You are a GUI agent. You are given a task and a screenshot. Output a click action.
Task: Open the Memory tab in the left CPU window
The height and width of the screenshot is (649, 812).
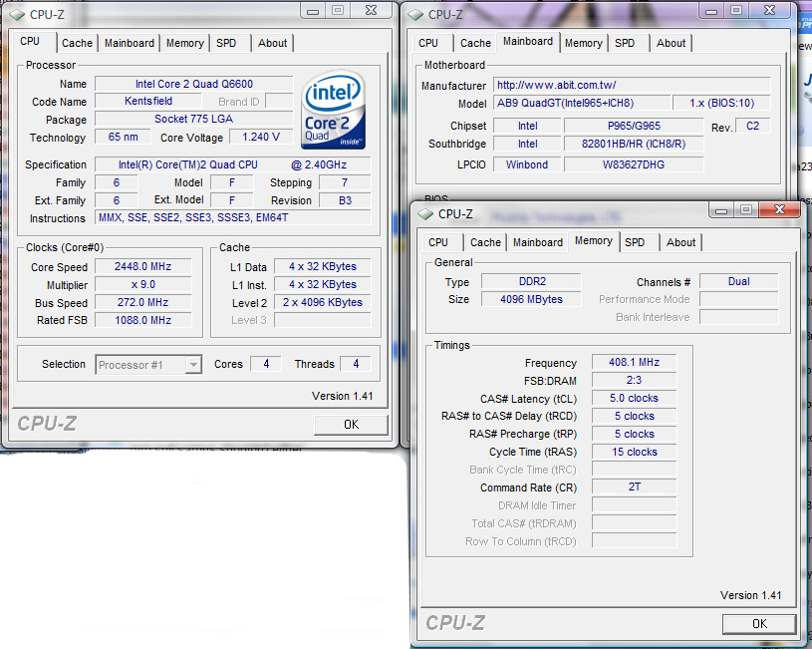pyautogui.click(x=185, y=43)
